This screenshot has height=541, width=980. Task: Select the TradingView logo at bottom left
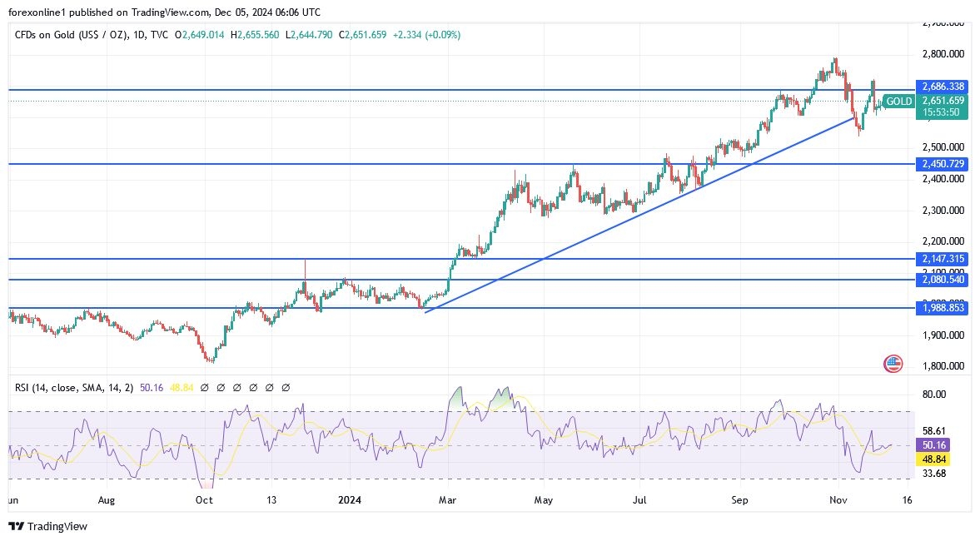(x=48, y=527)
